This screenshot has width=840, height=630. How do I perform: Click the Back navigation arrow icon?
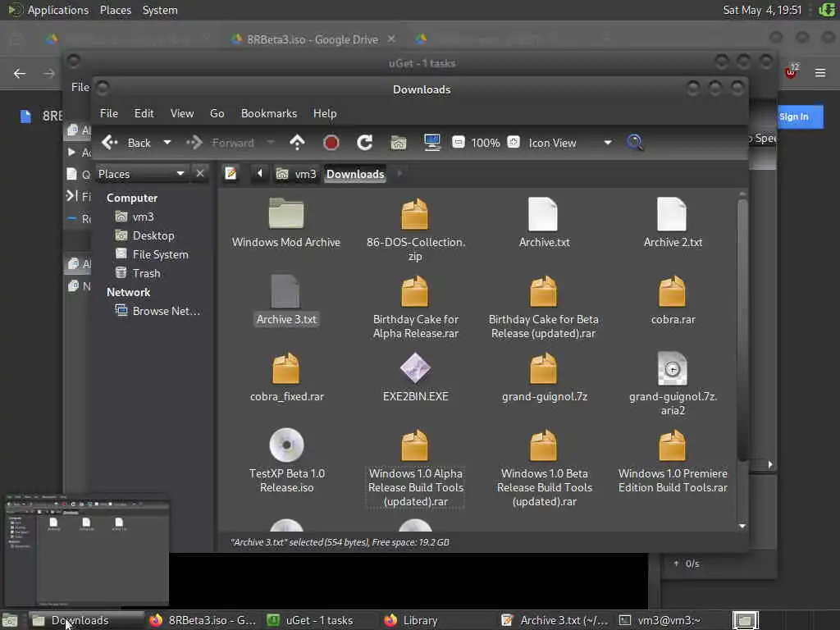110,143
